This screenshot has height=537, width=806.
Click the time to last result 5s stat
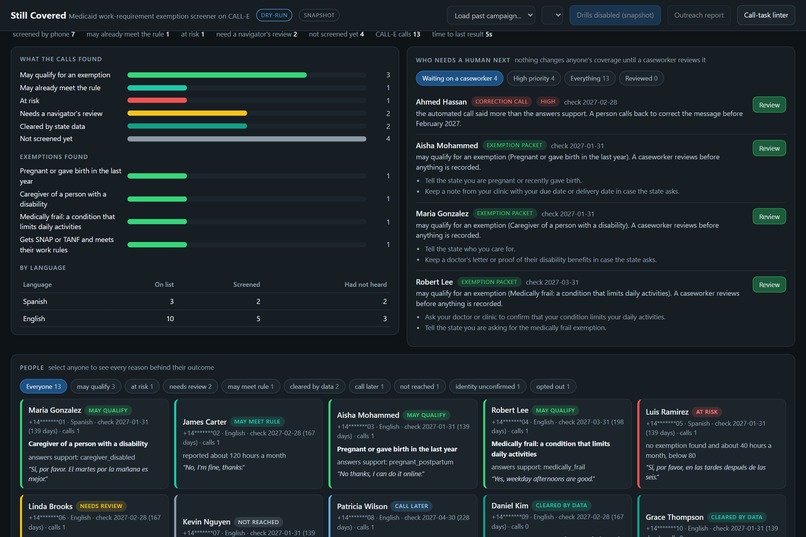pos(462,34)
